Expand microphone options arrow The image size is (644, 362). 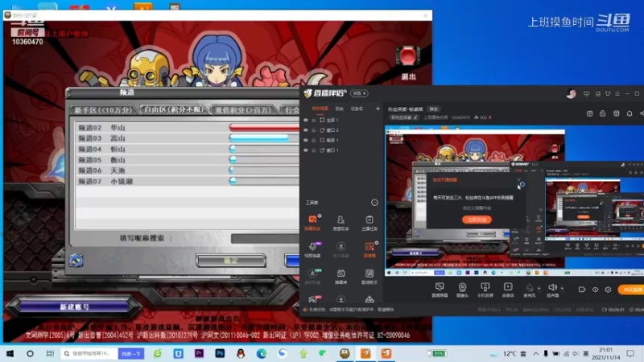(539, 288)
